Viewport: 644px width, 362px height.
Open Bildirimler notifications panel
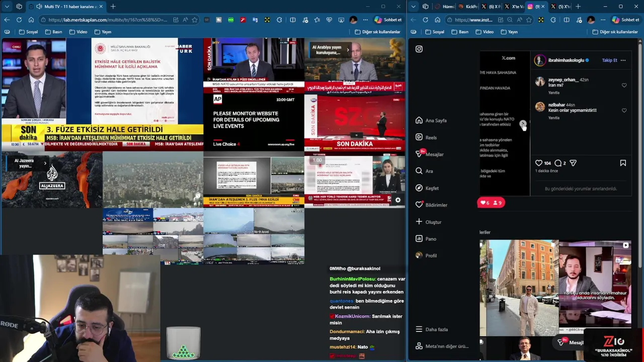[x=431, y=205]
